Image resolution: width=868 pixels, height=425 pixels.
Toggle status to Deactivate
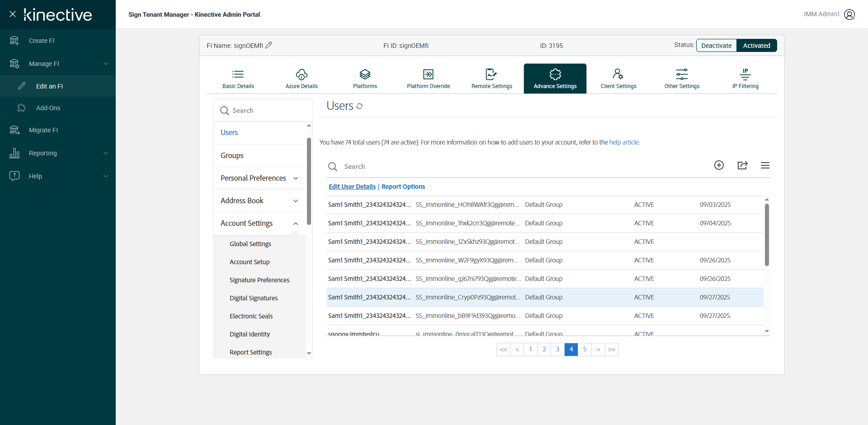click(716, 46)
